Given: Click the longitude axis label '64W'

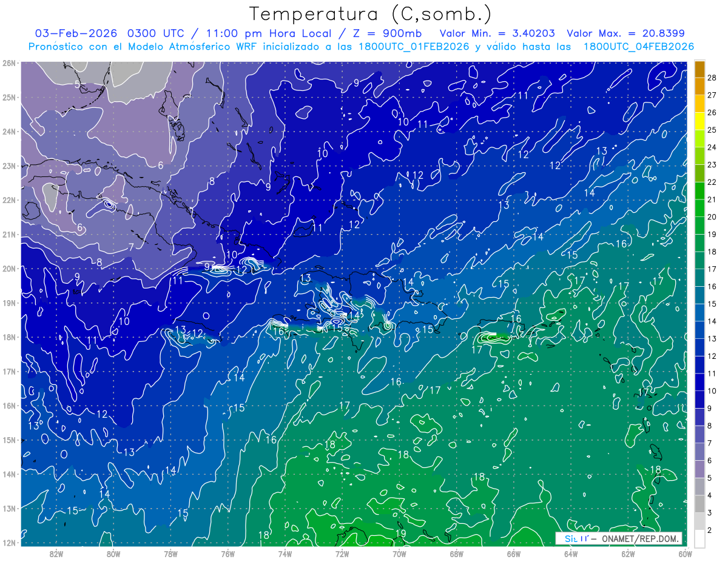Looking at the screenshot, I should [x=570, y=553].
